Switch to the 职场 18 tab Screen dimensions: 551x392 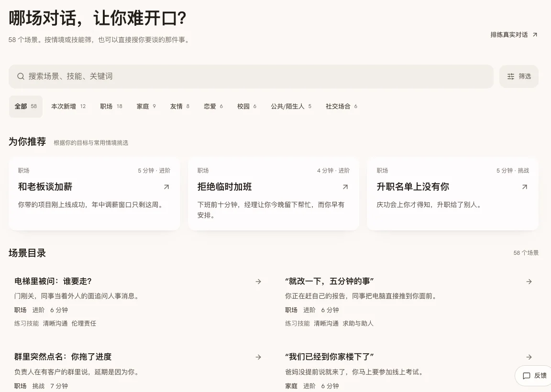click(x=111, y=107)
